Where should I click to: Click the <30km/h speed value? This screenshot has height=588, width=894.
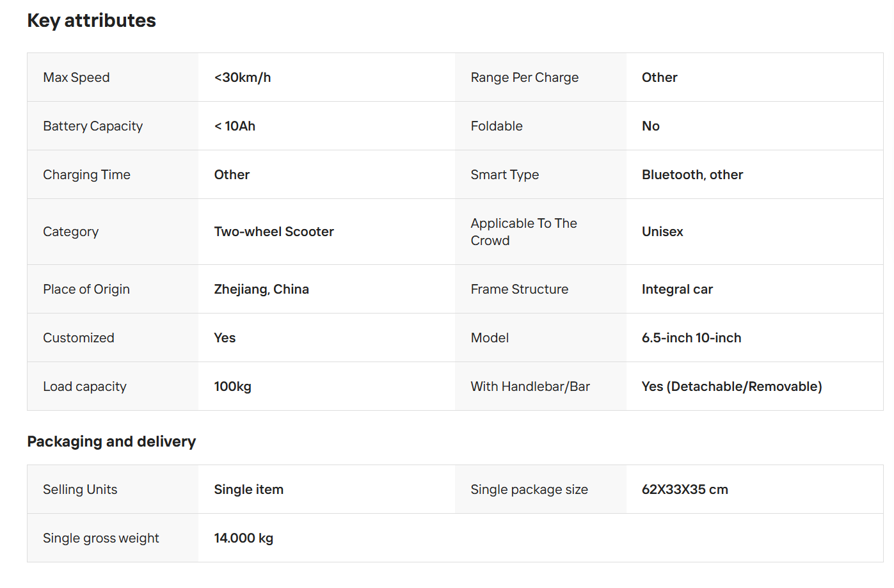coord(243,77)
